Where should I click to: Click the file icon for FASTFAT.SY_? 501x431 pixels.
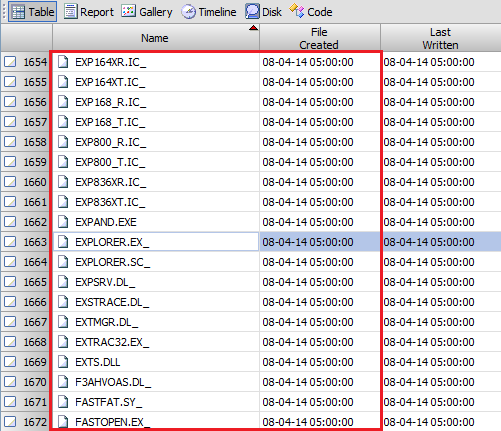(x=63, y=402)
